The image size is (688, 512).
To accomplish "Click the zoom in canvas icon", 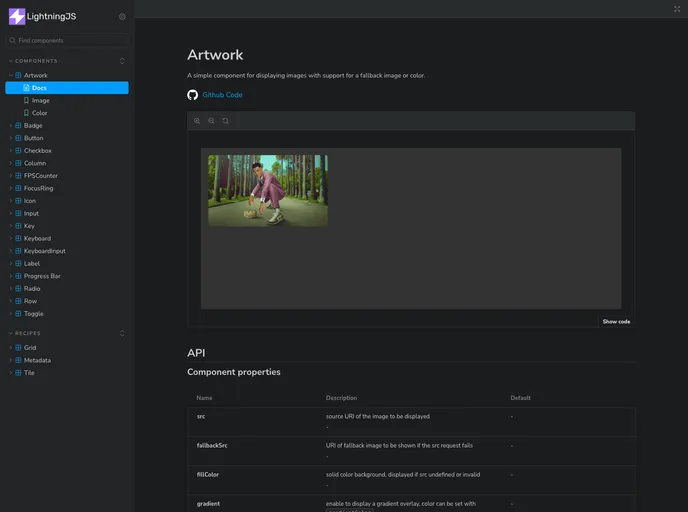I will click(x=197, y=121).
